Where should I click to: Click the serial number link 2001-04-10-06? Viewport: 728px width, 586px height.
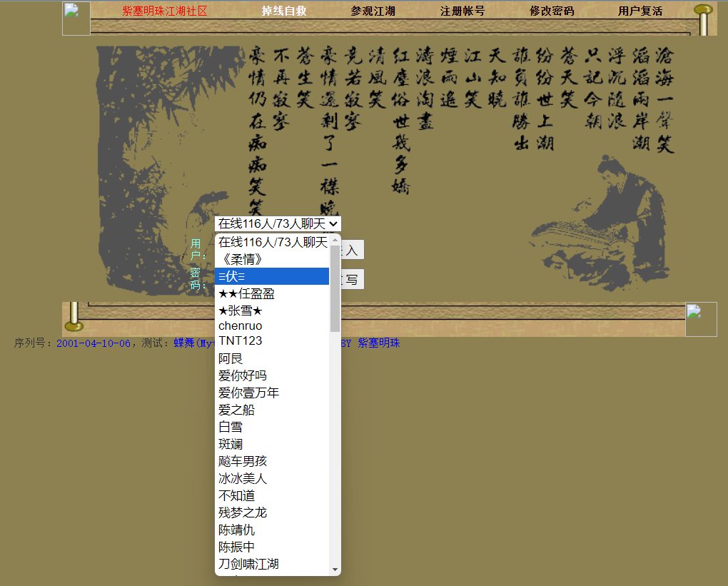point(93,343)
